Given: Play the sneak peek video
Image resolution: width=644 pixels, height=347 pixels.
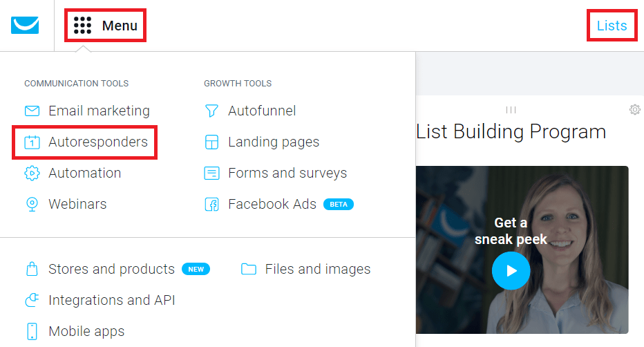Looking at the screenshot, I should pyautogui.click(x=511, y=270).
